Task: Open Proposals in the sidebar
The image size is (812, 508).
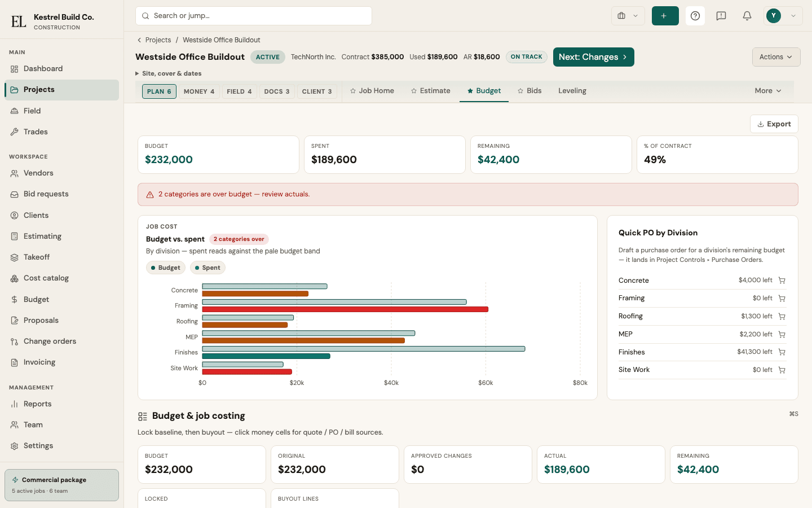Action: (61, 321)
